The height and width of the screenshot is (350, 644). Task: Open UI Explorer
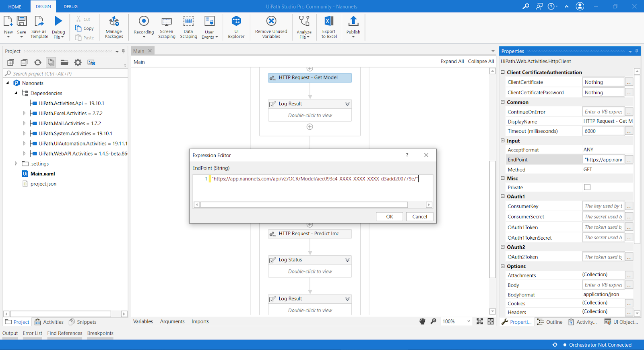tap(236, 27)
